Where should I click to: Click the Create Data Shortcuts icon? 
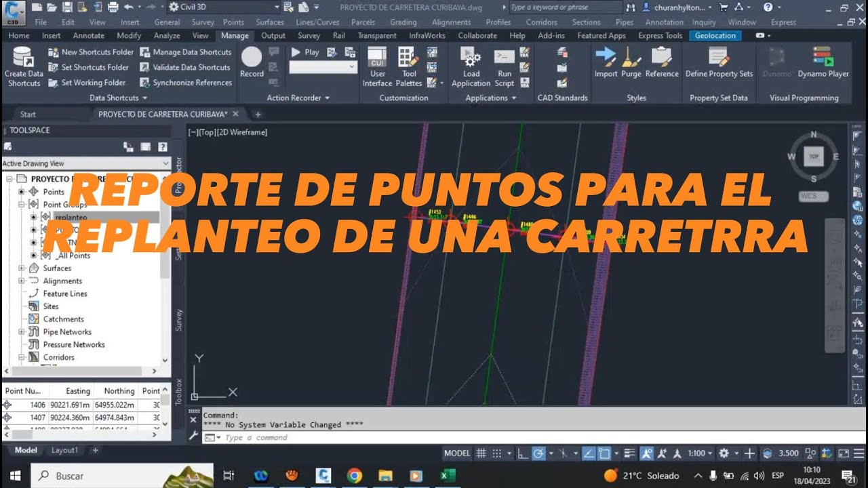point(24,58)
